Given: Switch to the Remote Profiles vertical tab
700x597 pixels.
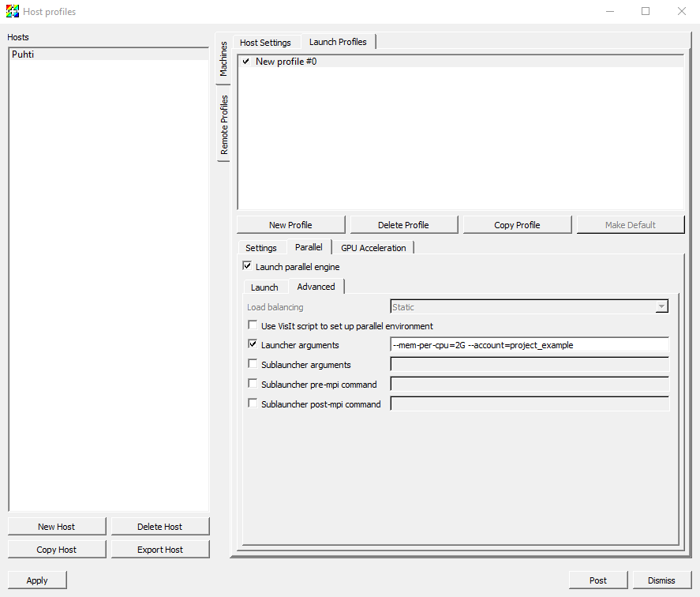Looking at the screenshot, I should coord(224,125).
